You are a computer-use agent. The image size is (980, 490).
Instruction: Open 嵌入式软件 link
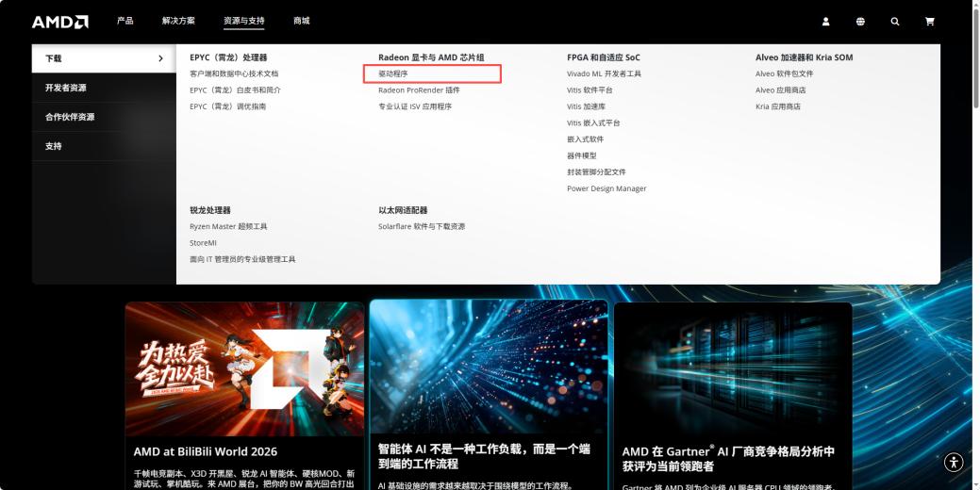coord(586,139)
